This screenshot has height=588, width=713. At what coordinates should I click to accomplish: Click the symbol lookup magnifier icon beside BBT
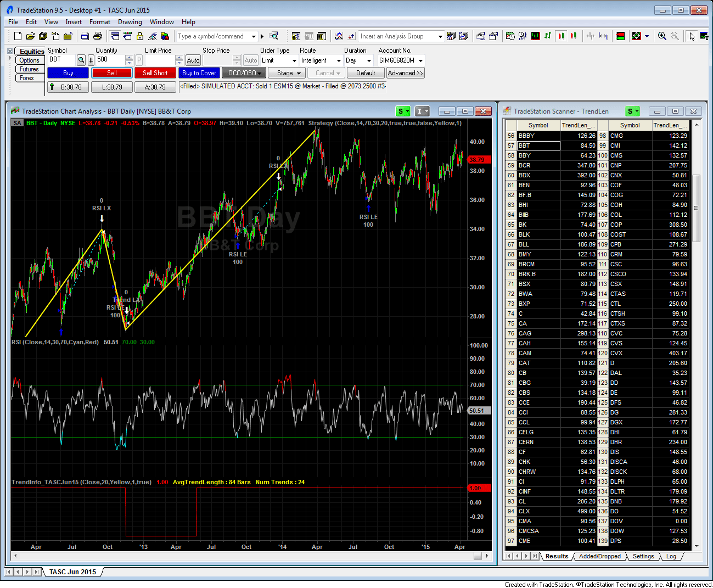click(x=81, y=60)
